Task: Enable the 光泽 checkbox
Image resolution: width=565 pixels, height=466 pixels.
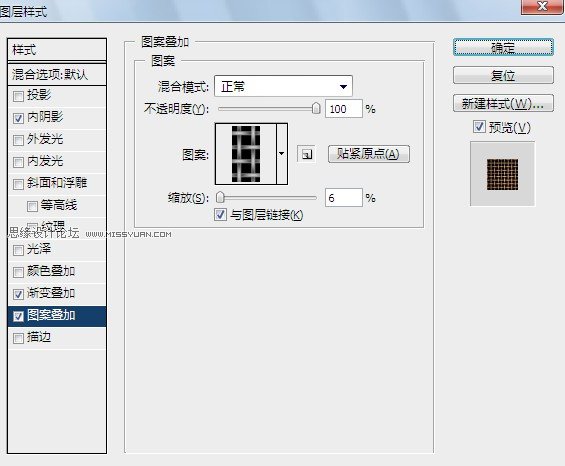Action: (18, 250)
